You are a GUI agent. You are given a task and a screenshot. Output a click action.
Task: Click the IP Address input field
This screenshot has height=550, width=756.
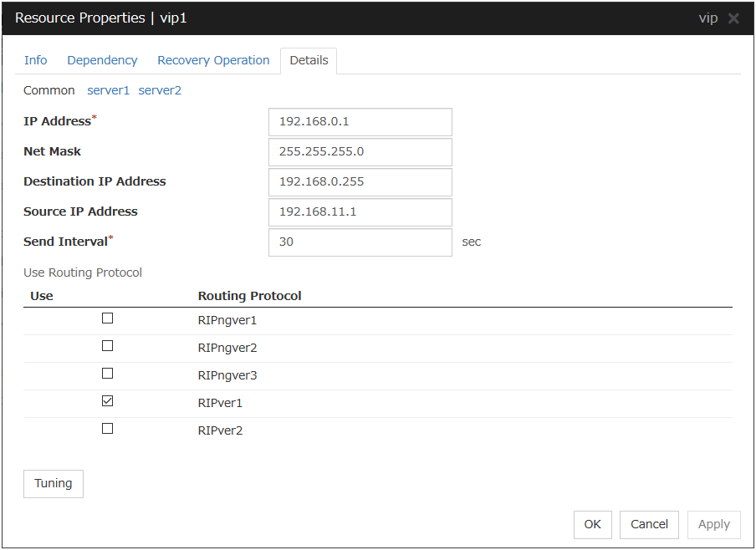(360, 121)
